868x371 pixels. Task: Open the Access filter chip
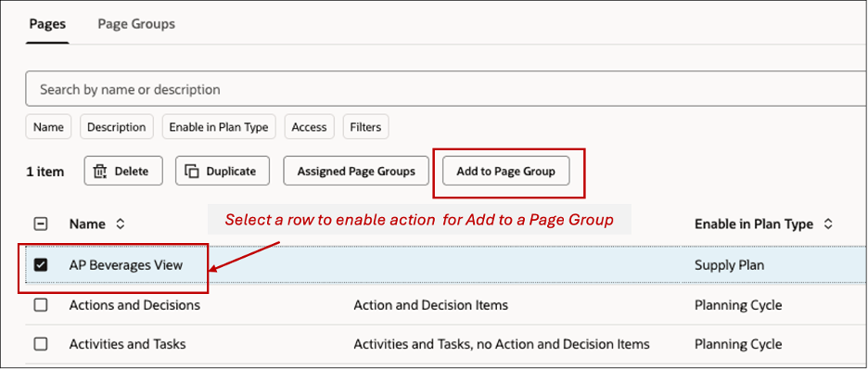pos(309,127)
